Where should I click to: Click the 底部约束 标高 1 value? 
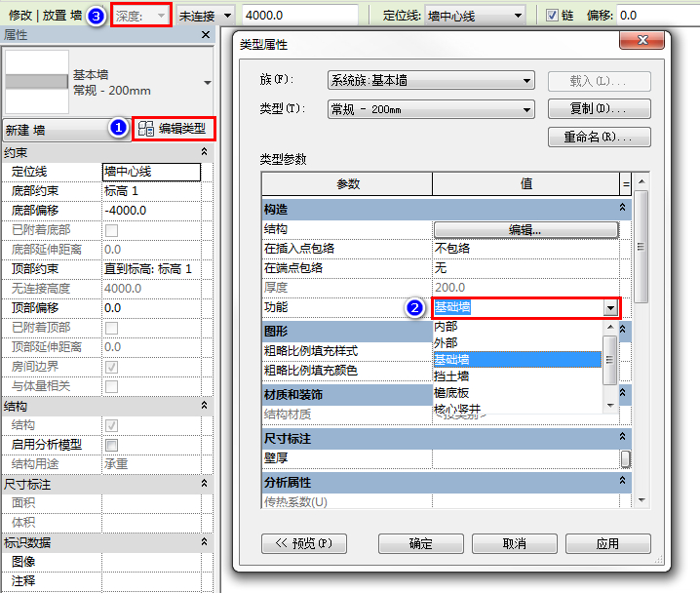(x=151, y=191)
